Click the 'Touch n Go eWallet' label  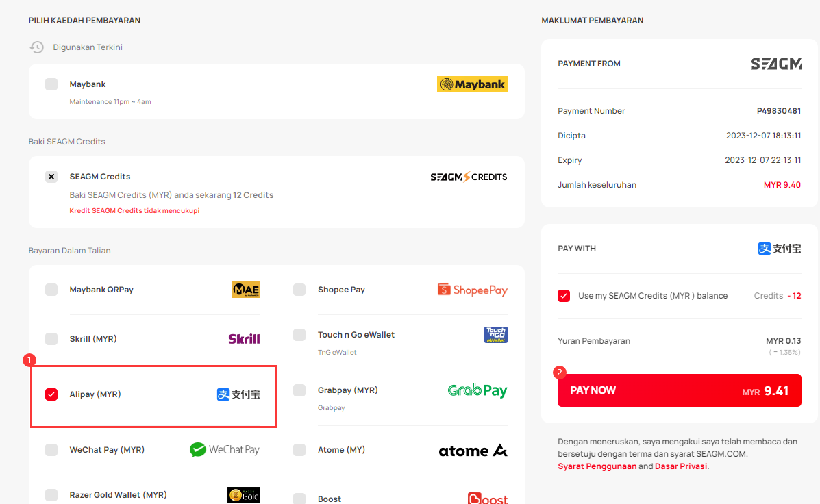click(356, 335)
